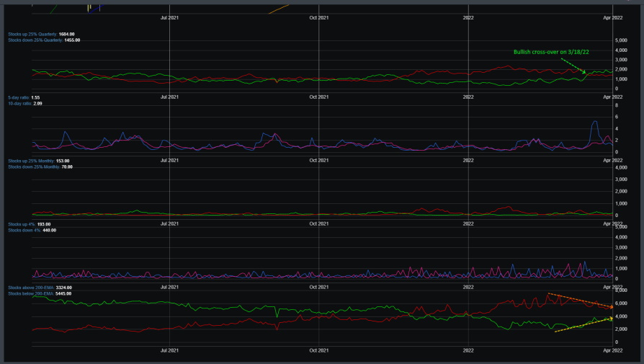Click 'Jul 2021' on the 'Stocks above 200-EMA' row
644x364 pixels.
pos(169,287)
